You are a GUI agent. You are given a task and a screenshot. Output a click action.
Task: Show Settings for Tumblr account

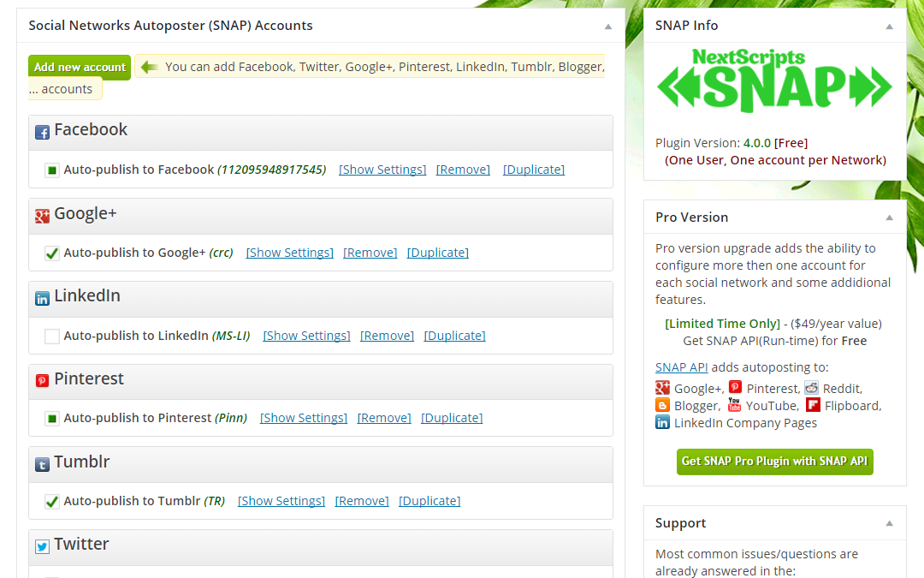(281, 501)
